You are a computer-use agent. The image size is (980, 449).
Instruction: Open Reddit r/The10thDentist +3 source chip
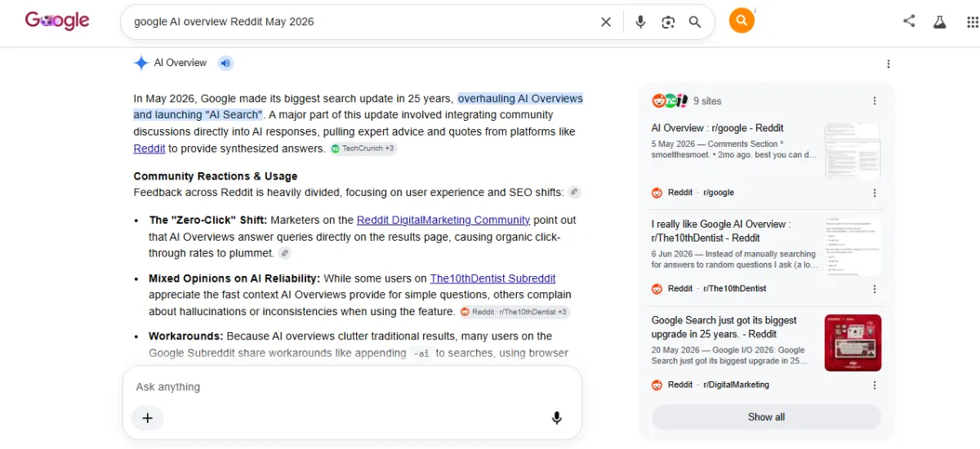tap(514, 312)
